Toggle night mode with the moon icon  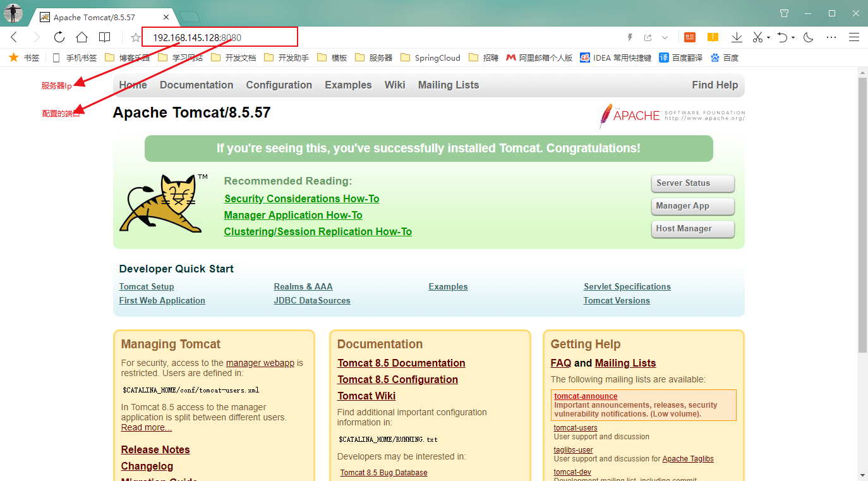pyautogui.click(x=808, y=37)
